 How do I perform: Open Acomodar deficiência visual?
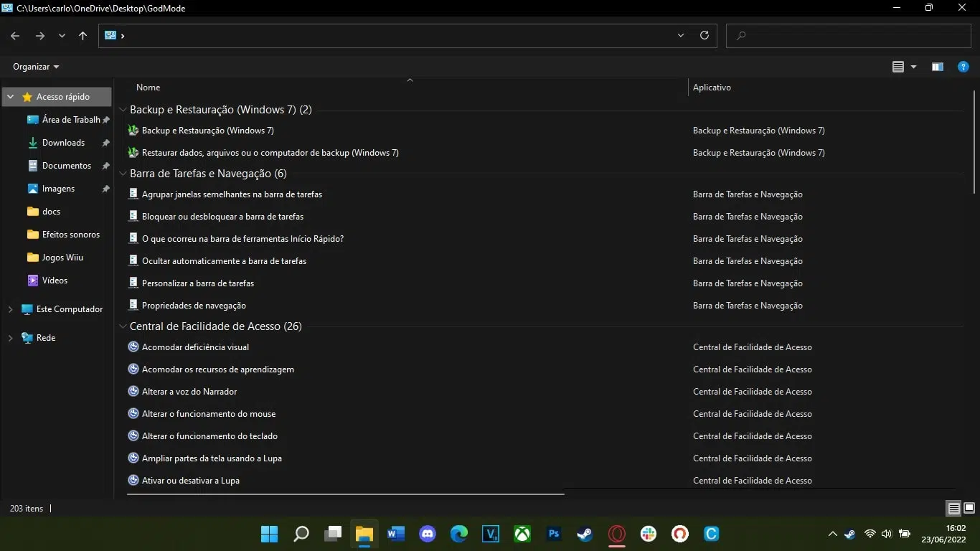pos(195,347)
